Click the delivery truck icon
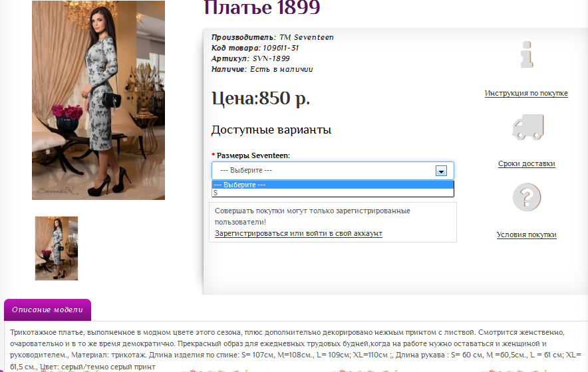Image resolution: width=588 pixels, height=372 pixels. coord(528,128)
